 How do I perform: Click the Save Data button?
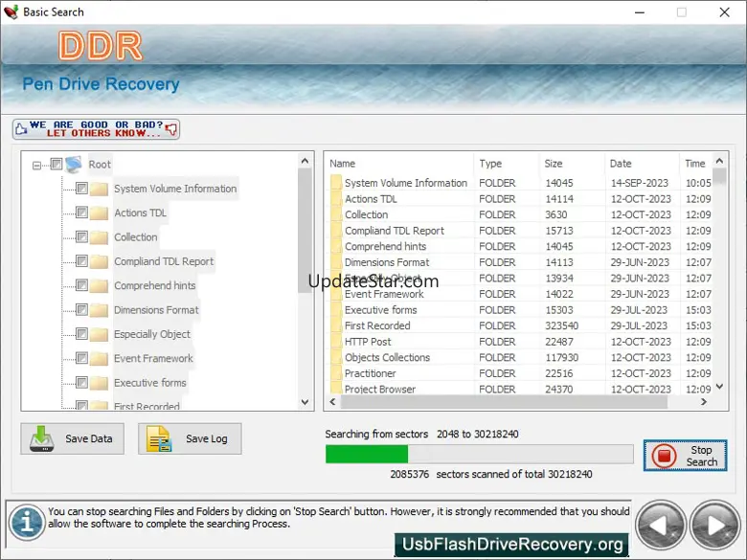73,438
